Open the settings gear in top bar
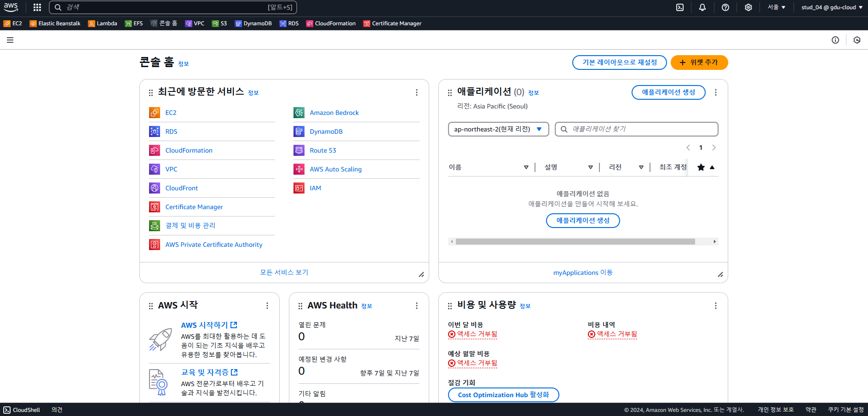The image size is (868, 416). pyautogui.click(x=748, y=7)
